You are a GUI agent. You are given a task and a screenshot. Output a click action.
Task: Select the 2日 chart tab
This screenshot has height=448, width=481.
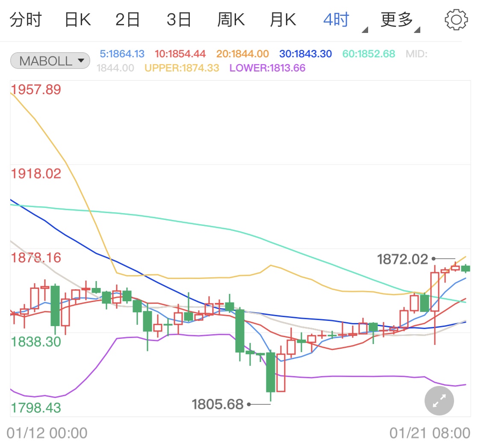(x=127, y=20)
